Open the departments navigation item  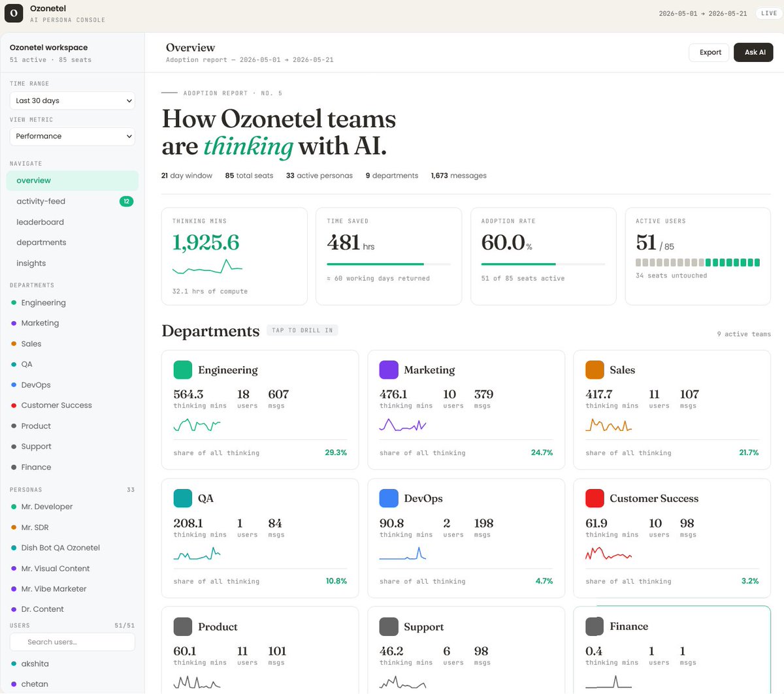point(73,242)
